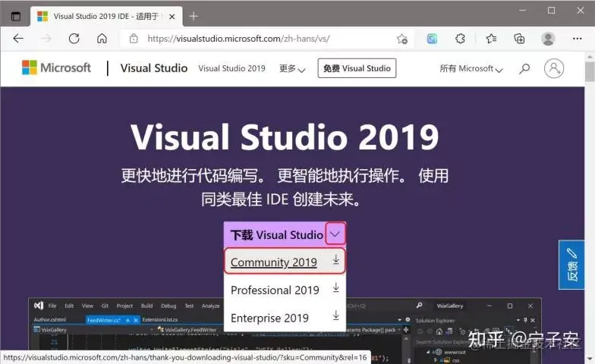Open the site search magnifier icon

(x=524, y=68)
